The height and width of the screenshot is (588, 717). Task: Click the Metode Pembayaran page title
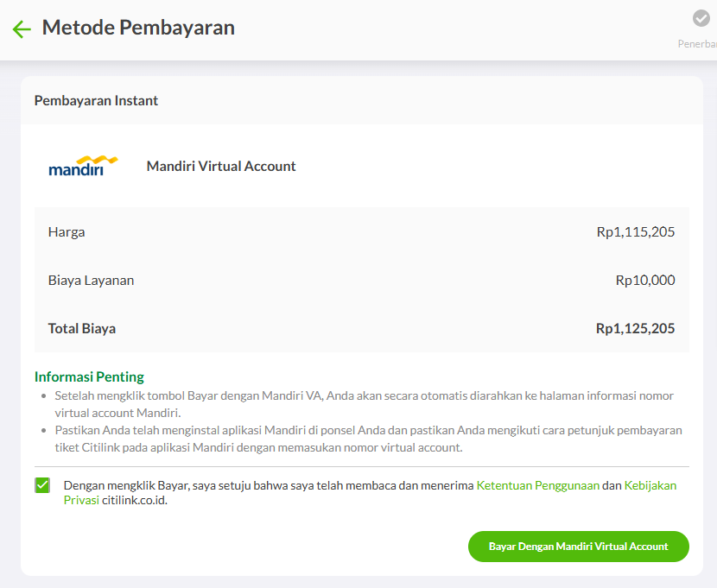click(138, 28)
